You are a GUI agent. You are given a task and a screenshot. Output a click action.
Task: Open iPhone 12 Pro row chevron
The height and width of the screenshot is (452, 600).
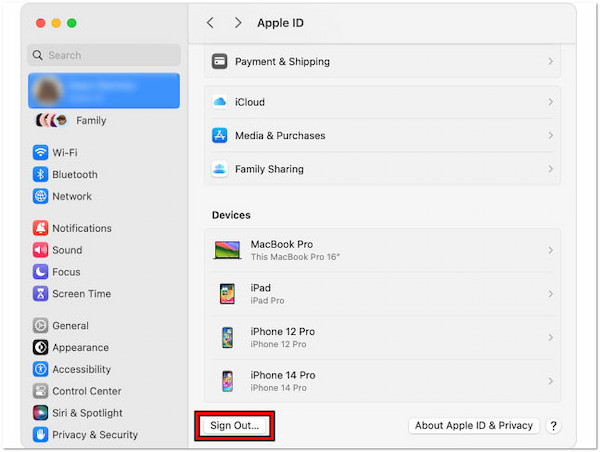click(551, 338)
